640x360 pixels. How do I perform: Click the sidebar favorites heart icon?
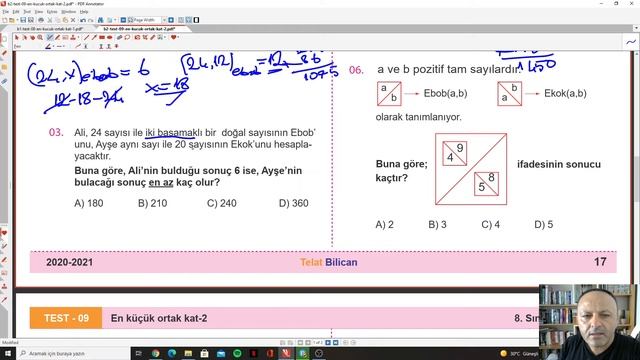pyautogui.click(x=4, y=233)
